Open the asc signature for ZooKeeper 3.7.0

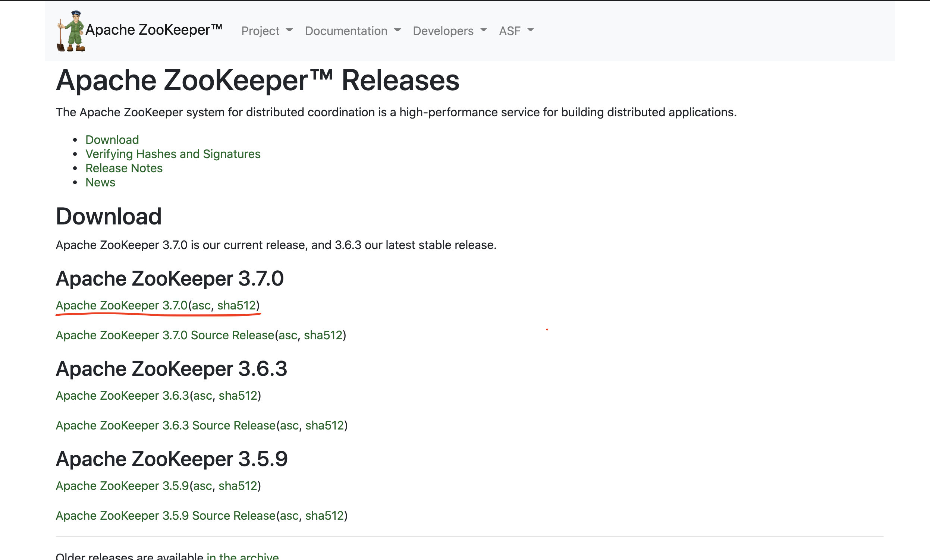[201, 305]
